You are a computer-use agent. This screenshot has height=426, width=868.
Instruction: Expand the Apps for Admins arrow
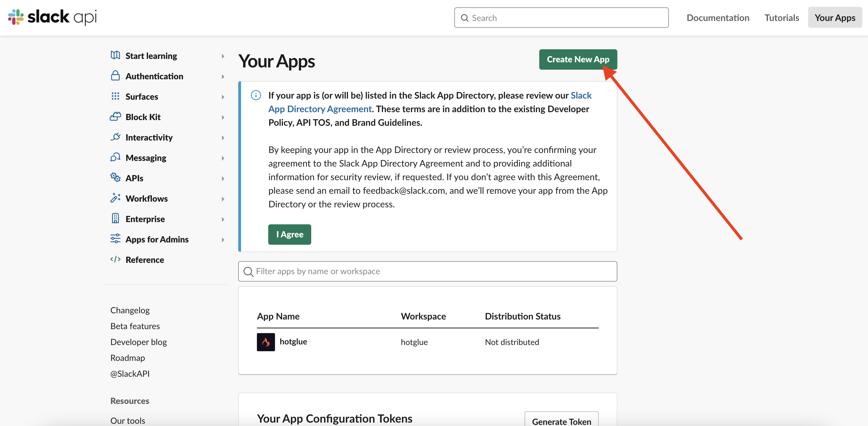[x=223, y=240]
